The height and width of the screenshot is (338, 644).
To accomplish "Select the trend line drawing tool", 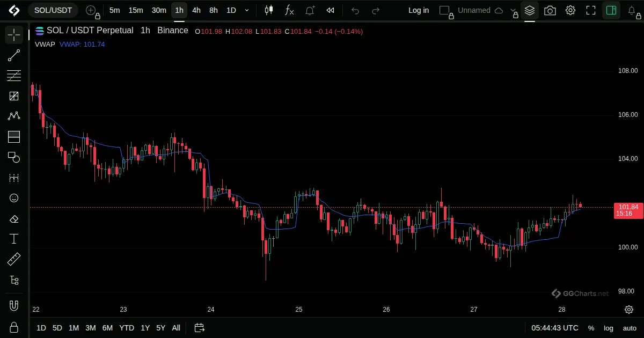I will (x=14, y=55).
